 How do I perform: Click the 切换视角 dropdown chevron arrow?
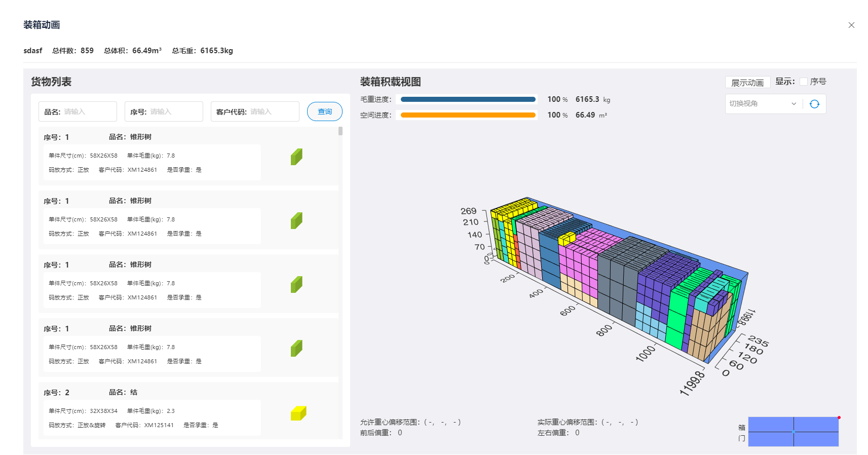coord(794,104)
